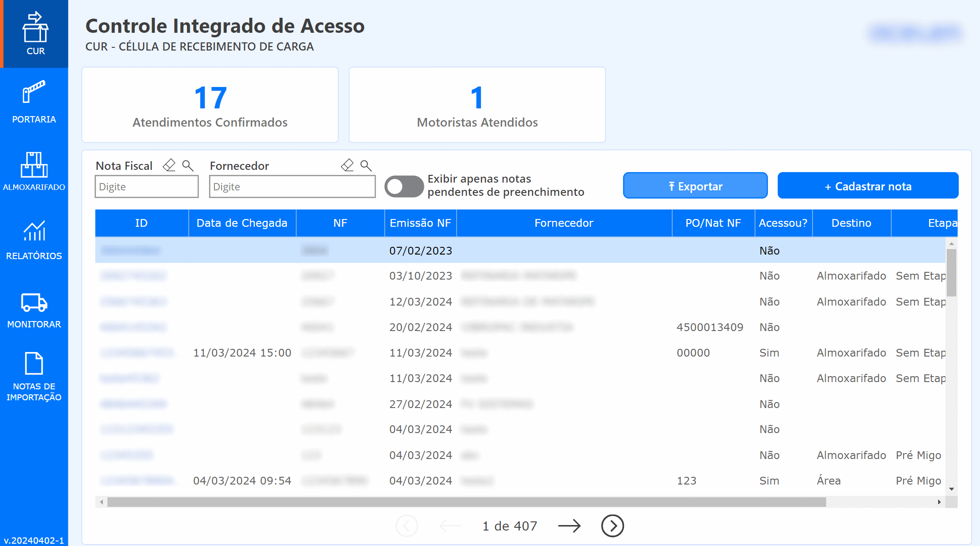This screenshot has width=980, height=546.
Task: Open the CUR module in the sidebar
Action: point(34,32)
